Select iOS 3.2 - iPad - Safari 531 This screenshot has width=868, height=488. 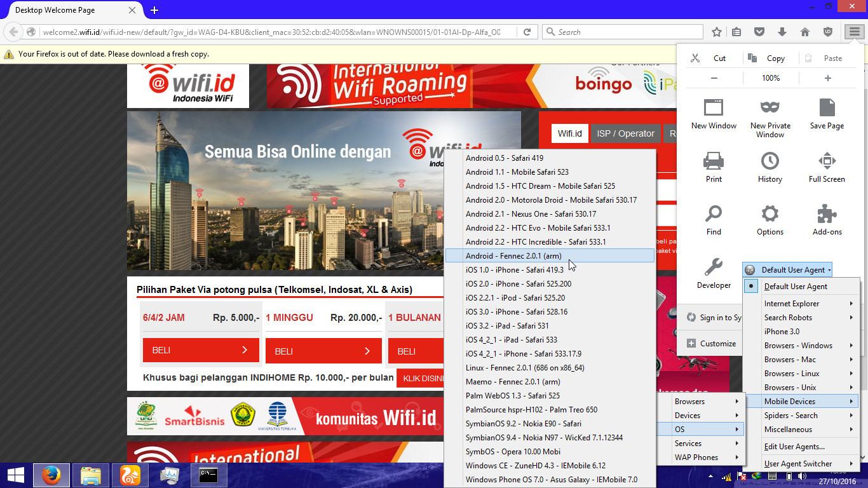(x=550, y=326)
